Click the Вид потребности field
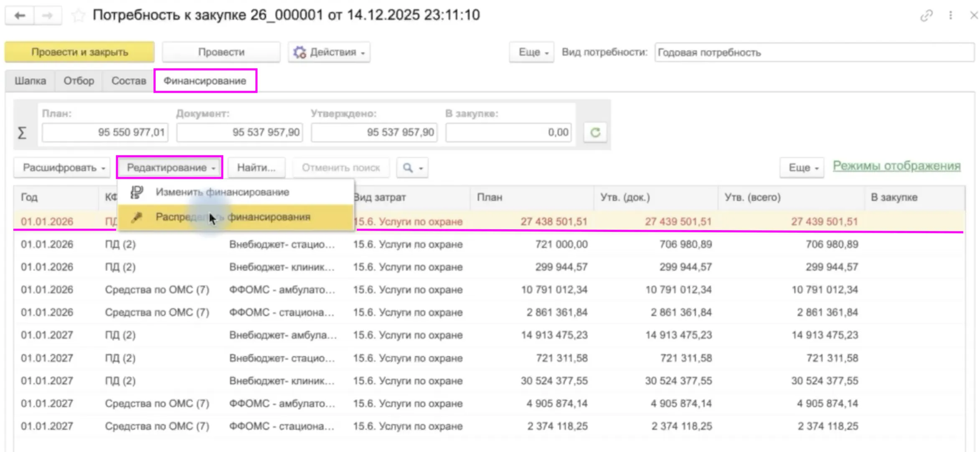The image size is (980, 452). click(814, 53)
